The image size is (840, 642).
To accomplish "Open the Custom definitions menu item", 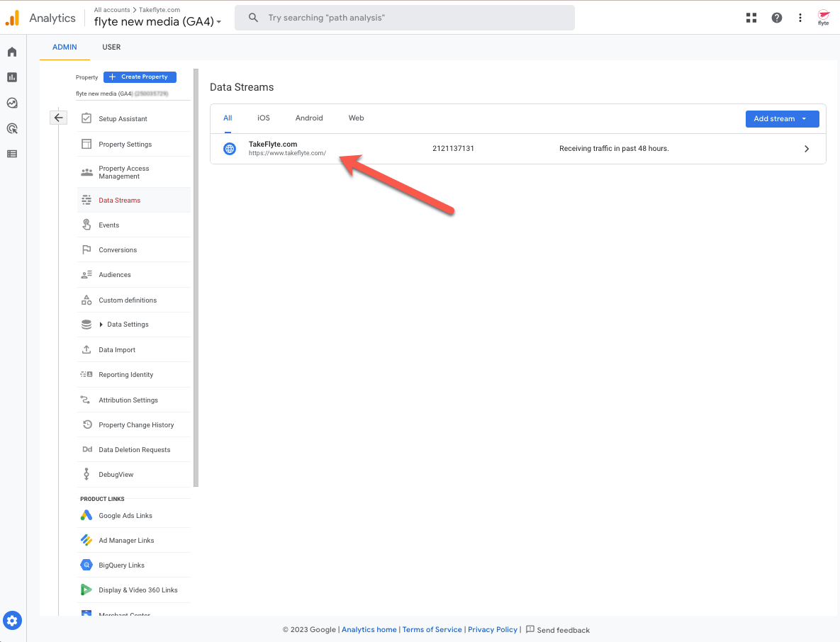I will pyautogui.click(x=134, y=300).
